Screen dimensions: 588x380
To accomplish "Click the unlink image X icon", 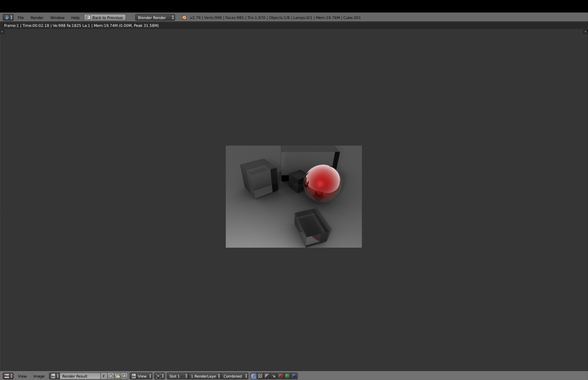I will coord(124,376).
